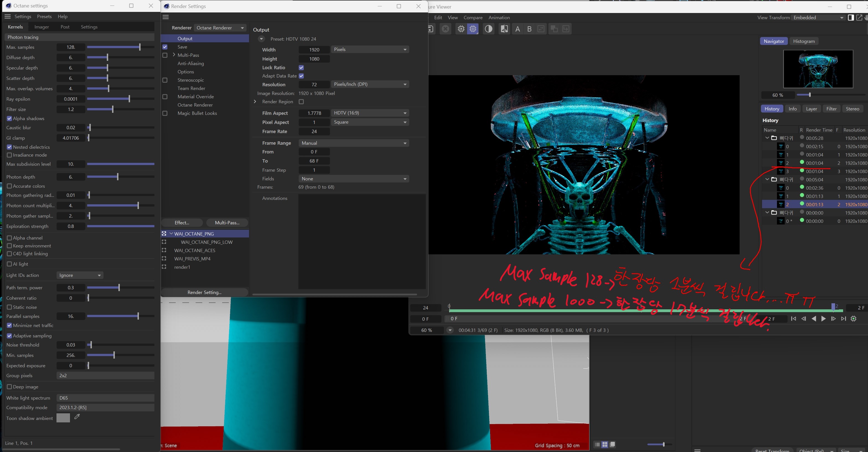Open the Fields None dropdown
The height and width of the screenshot is (452, 868).
pos(354,179)
